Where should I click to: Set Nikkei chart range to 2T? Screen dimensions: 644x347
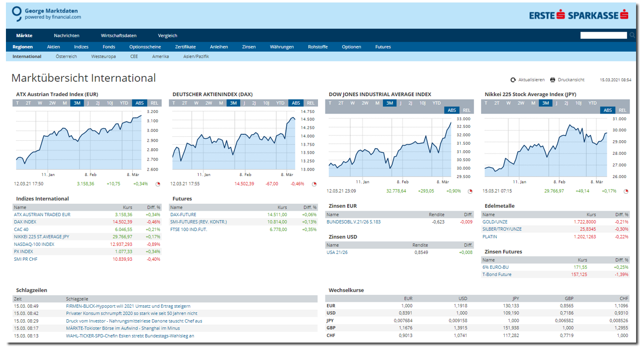[496, 103]
